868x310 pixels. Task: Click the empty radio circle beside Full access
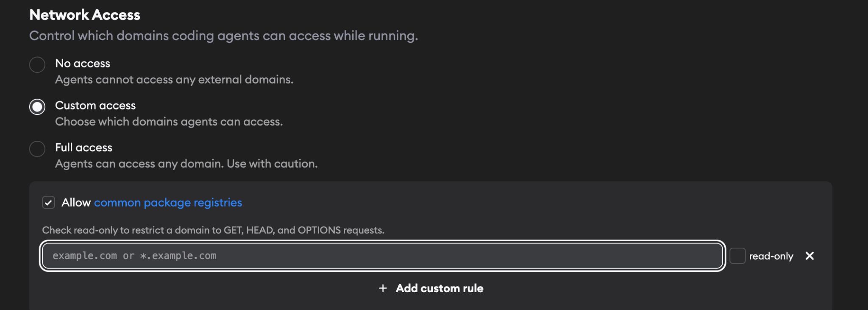pyautogui.click(x=37, y=149)
